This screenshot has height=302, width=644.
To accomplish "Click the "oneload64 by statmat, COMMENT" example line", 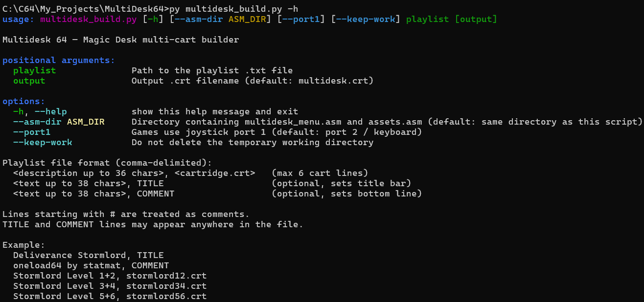I will (91, 265).
